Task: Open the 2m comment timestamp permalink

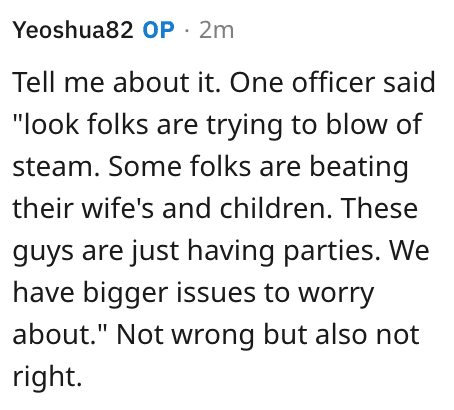Action: click(216, 30)
